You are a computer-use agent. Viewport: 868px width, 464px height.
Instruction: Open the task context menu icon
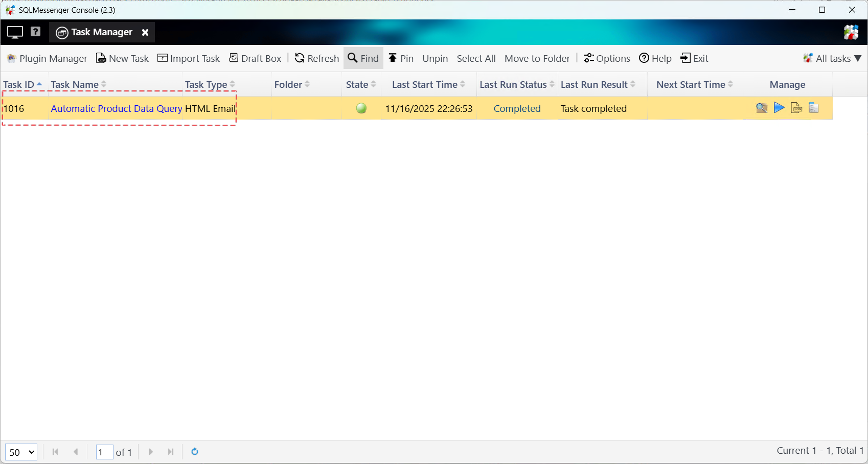pos(814,108)
